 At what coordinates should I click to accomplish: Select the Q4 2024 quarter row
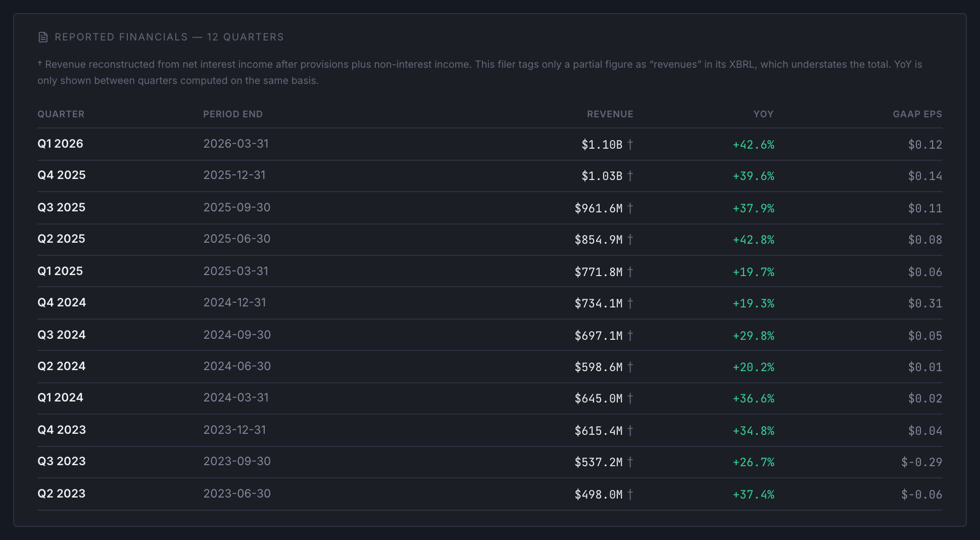(x=490, y=303)
